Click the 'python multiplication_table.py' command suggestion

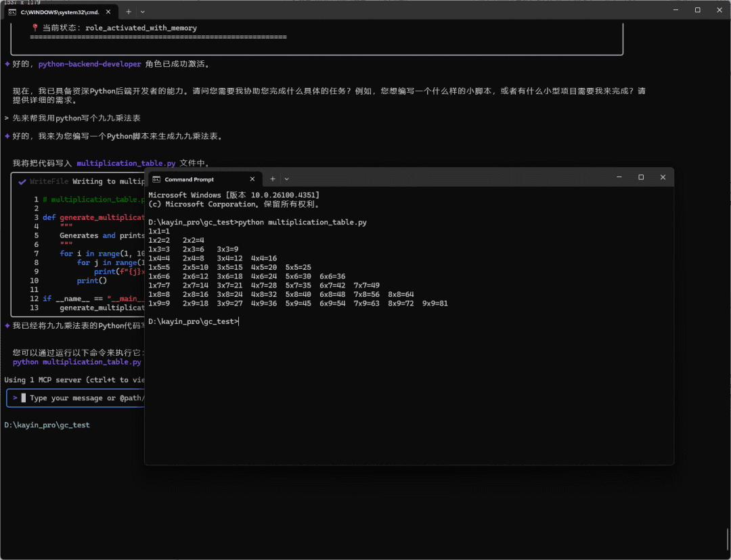click(77, 362)
